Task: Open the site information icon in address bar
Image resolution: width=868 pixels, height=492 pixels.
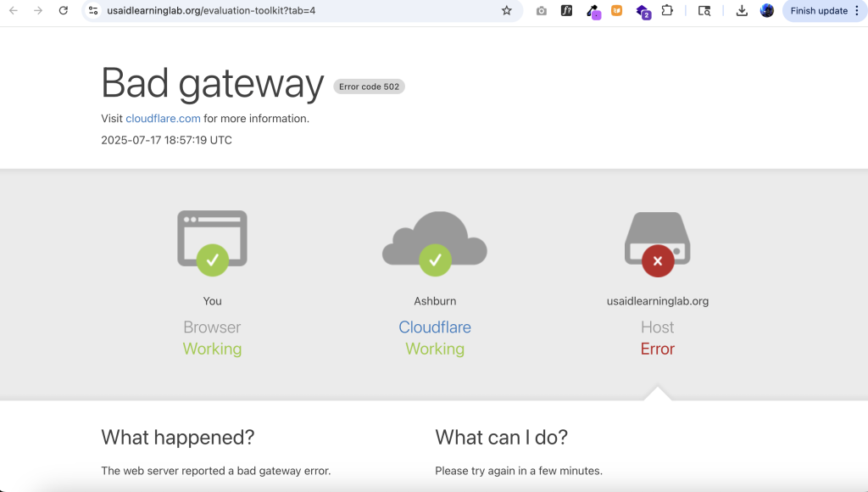Action: (x=93, y=10)
